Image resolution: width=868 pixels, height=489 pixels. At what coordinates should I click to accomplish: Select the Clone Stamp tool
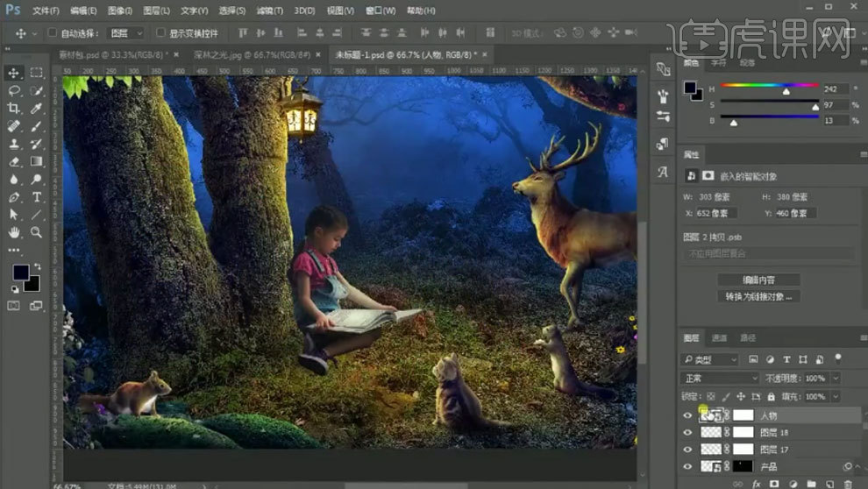(x=14, y=144)
